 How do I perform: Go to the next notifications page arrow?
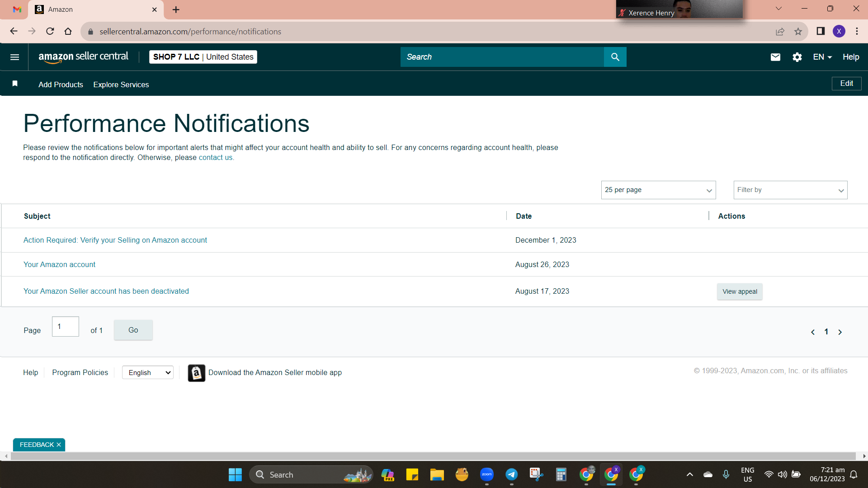click(840, 332)
